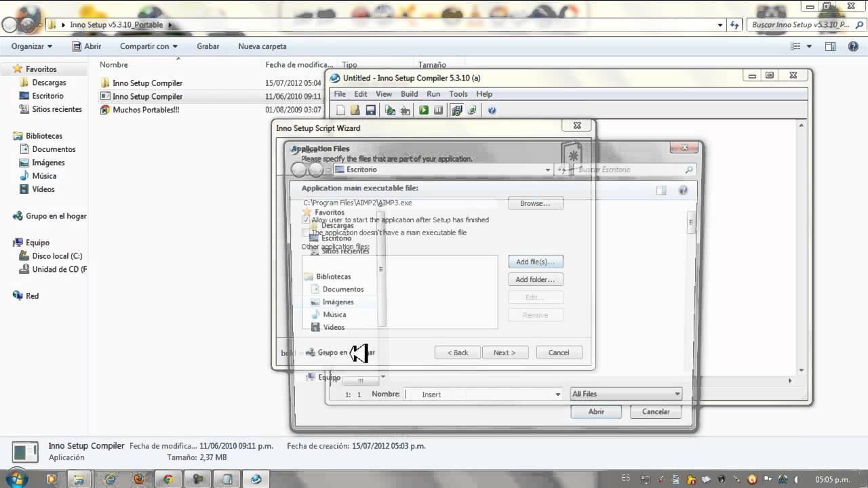This screenshot has height=488, width=868.
Task: Toggle doesn't have main executable checkbox
Action: point(306,232)
